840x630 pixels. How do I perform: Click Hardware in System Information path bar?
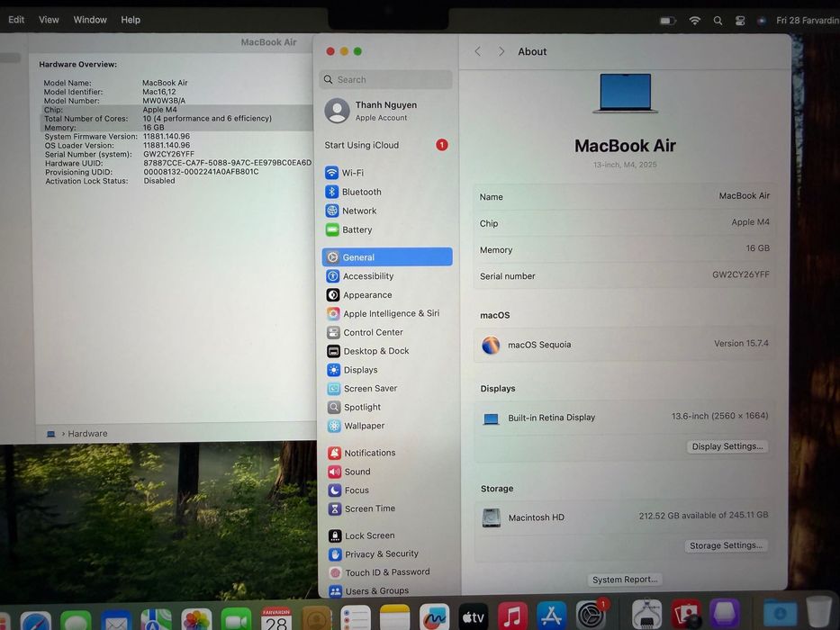[87, 434]
